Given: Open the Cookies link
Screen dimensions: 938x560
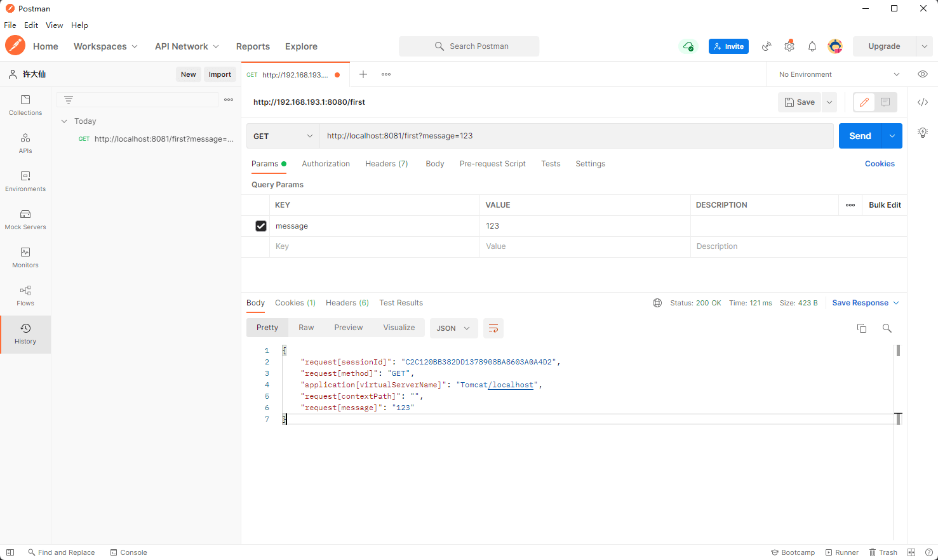Looking at the screenshot, I should [880, 164].
